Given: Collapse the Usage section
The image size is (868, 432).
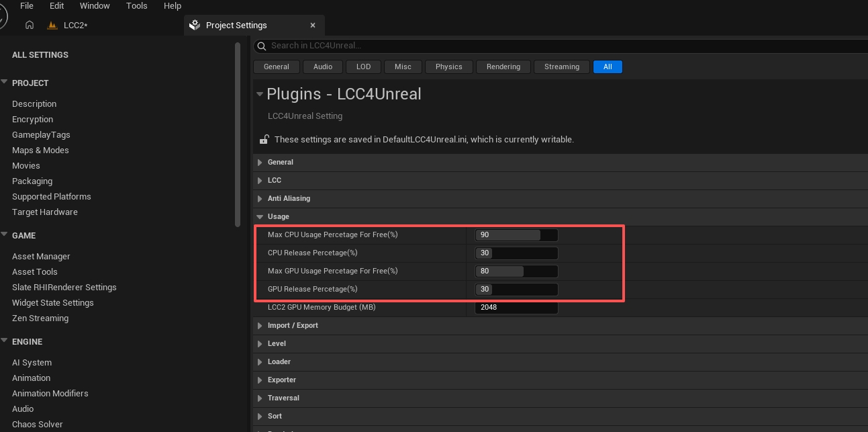Looking at the screenshot, I should [260, 216].
